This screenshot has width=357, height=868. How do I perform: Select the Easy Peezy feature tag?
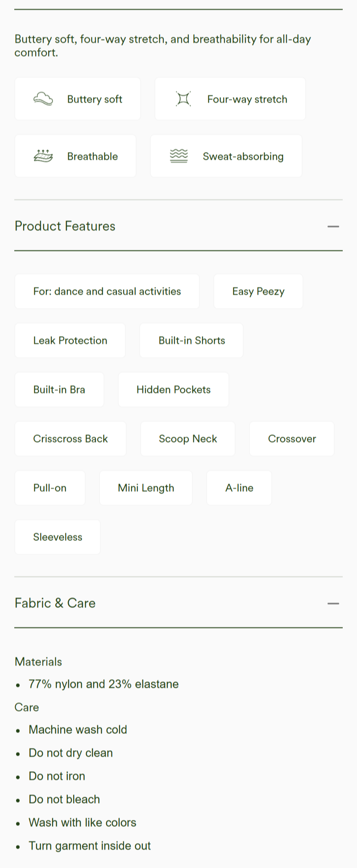[258, 291]
